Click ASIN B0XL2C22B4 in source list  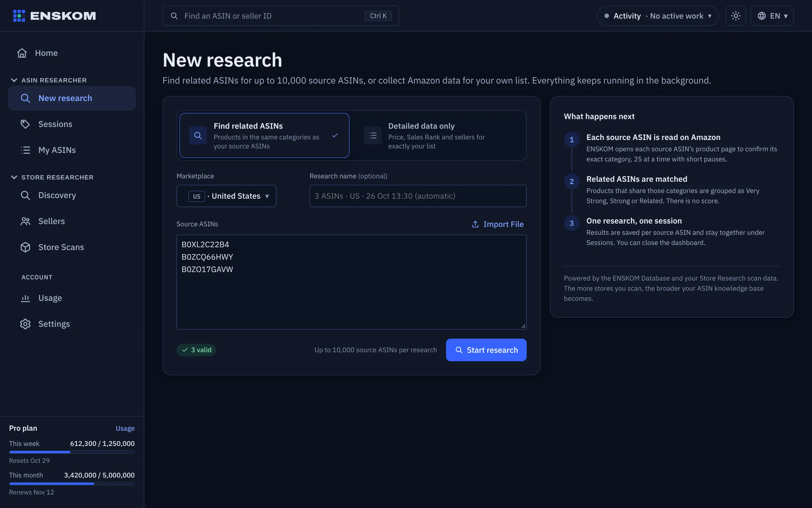click(x=205, y=245)
